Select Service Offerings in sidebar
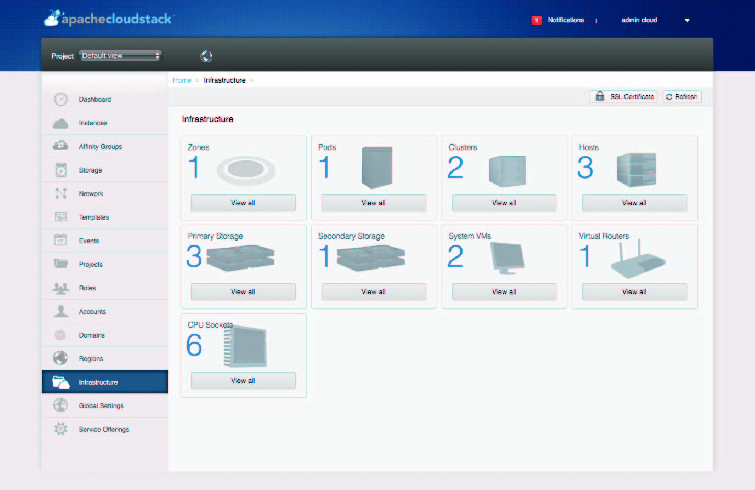Screen dimensions: 755x490 click(104, 429)
